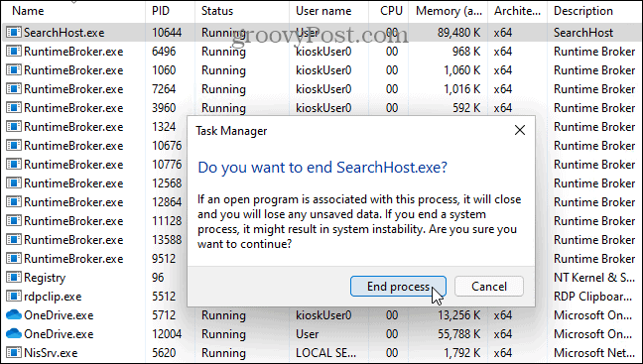Click SearchHost description cell

click(583, 33)
